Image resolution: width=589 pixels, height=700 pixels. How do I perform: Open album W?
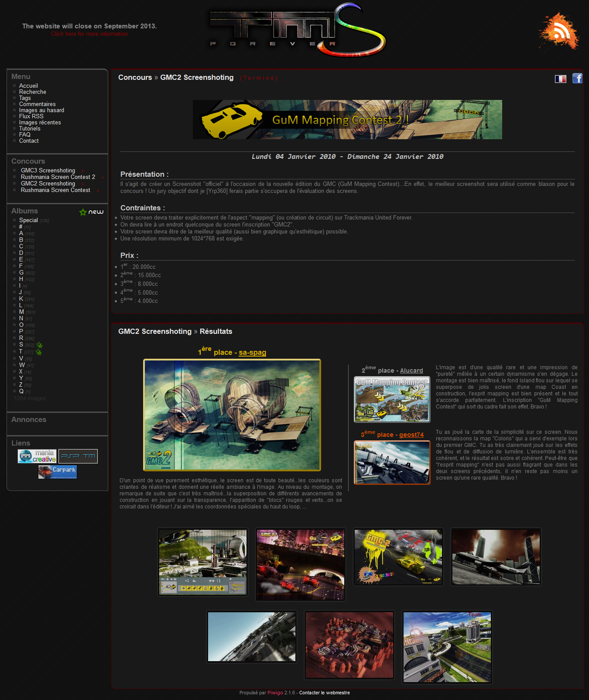point(22,365)
